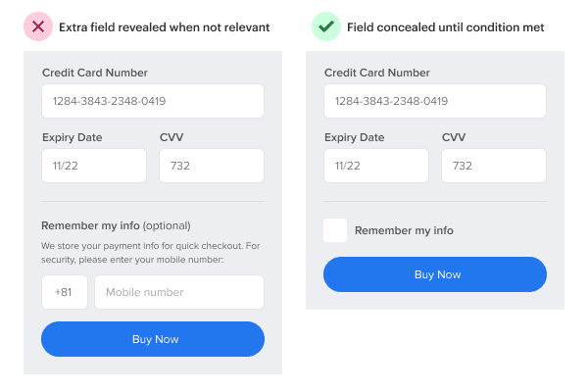This screenshot has width=588, height=392.
Task: Click left form's Credit Card Number field
Action: coord(152,101)
